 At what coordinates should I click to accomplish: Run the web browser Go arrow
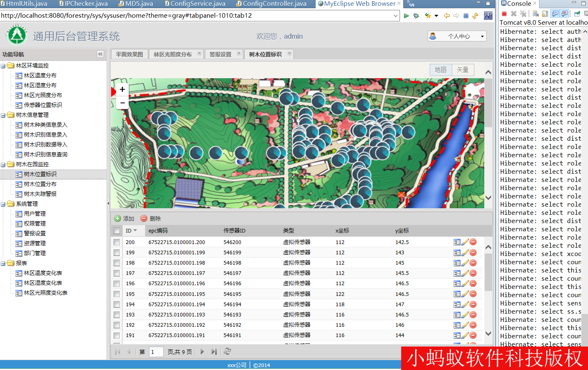pyautogui.click(x=406, y=16)
